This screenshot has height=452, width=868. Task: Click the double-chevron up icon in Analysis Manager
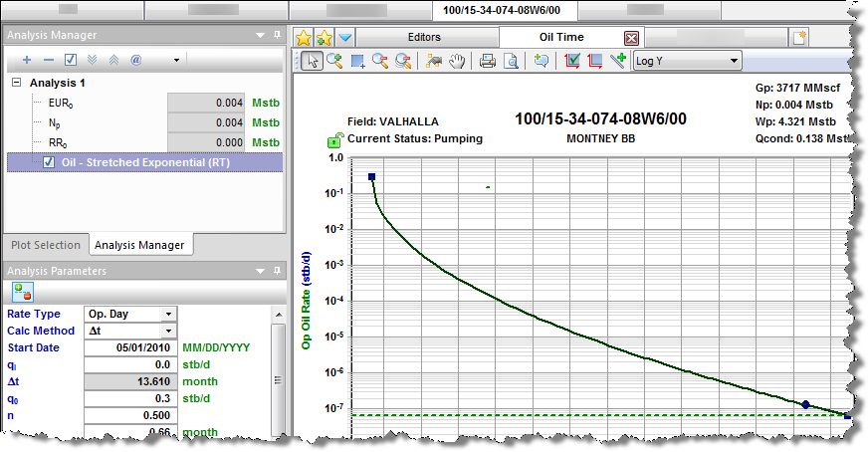click(113, 60)
